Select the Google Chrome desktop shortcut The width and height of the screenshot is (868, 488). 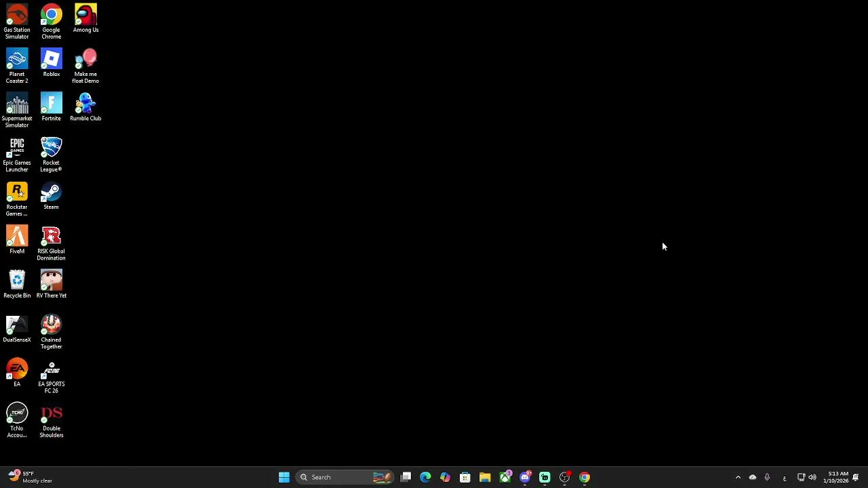coord(51,22)
